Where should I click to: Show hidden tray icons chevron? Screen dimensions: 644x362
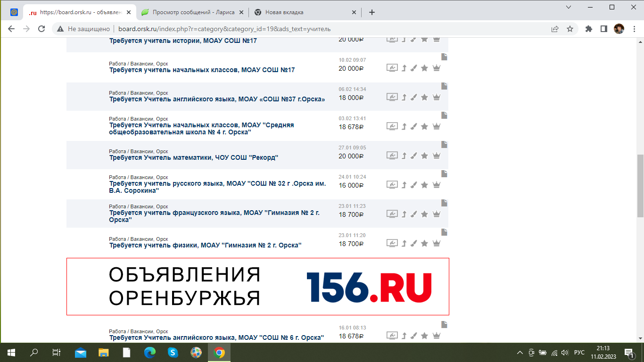520,353
